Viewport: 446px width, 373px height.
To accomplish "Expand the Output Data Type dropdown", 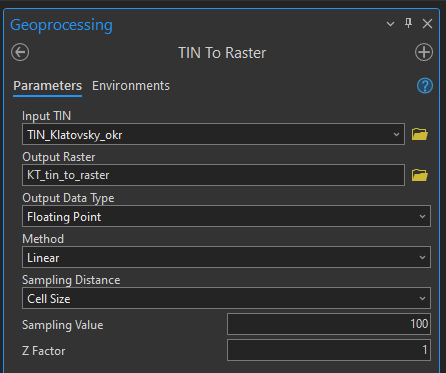I will [x=422, y=216].
